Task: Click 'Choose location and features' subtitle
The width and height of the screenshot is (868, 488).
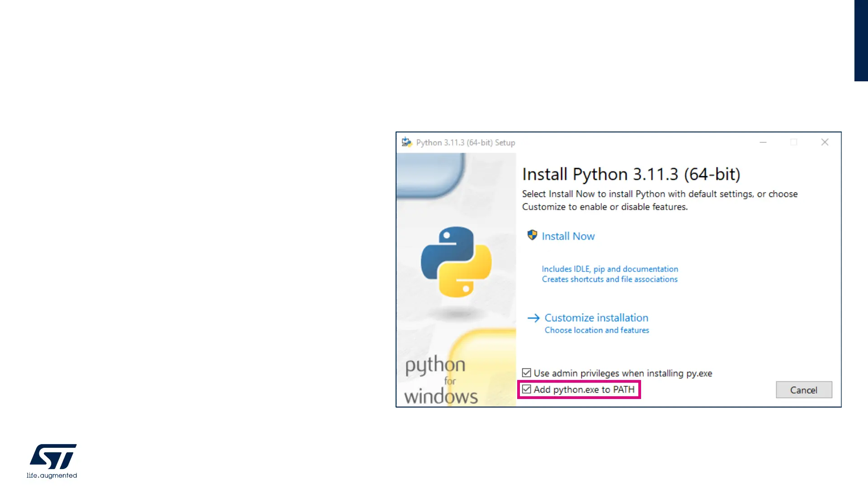Action: (597, 330)
